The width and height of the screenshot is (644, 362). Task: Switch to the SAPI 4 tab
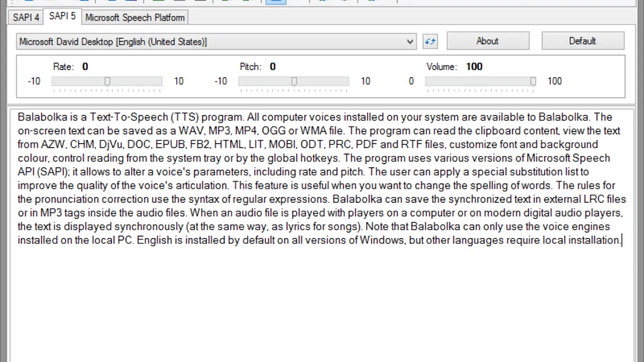[x=26, y=18]
